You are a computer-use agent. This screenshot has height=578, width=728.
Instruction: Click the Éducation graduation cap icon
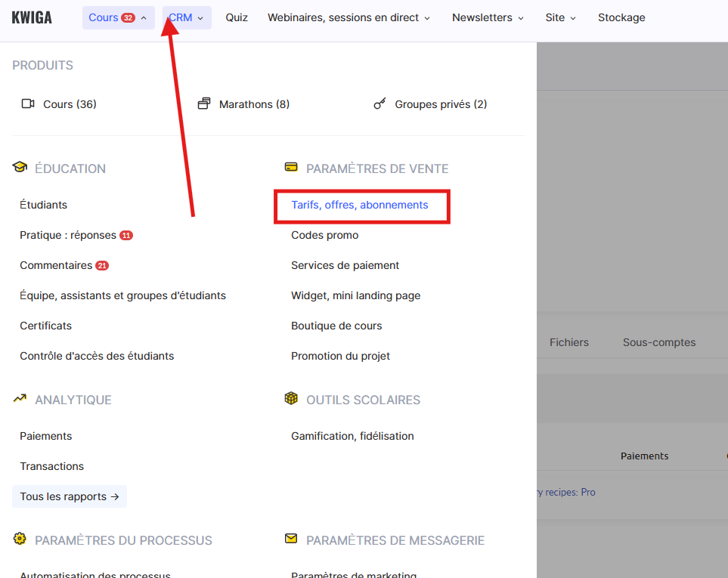(x=20, y=168)
